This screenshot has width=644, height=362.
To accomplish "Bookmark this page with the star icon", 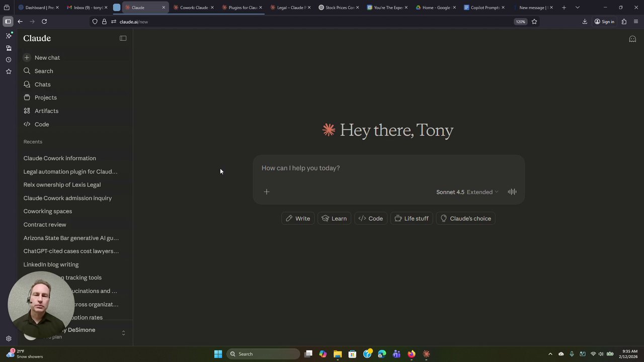I will tap(534, 22).
